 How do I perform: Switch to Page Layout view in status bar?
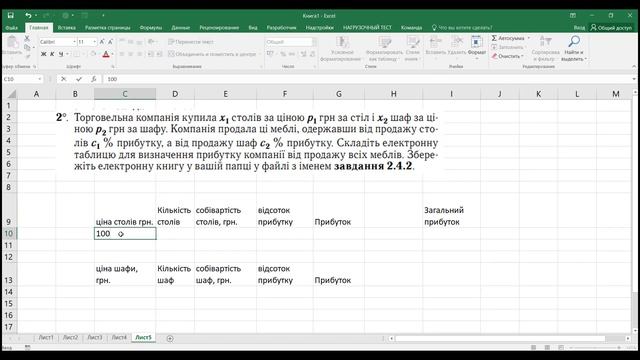click(x=547, y=347)
